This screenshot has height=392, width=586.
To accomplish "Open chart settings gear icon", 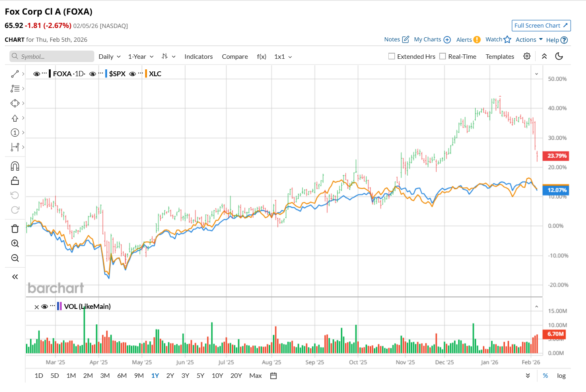I will tap(527, 56).
